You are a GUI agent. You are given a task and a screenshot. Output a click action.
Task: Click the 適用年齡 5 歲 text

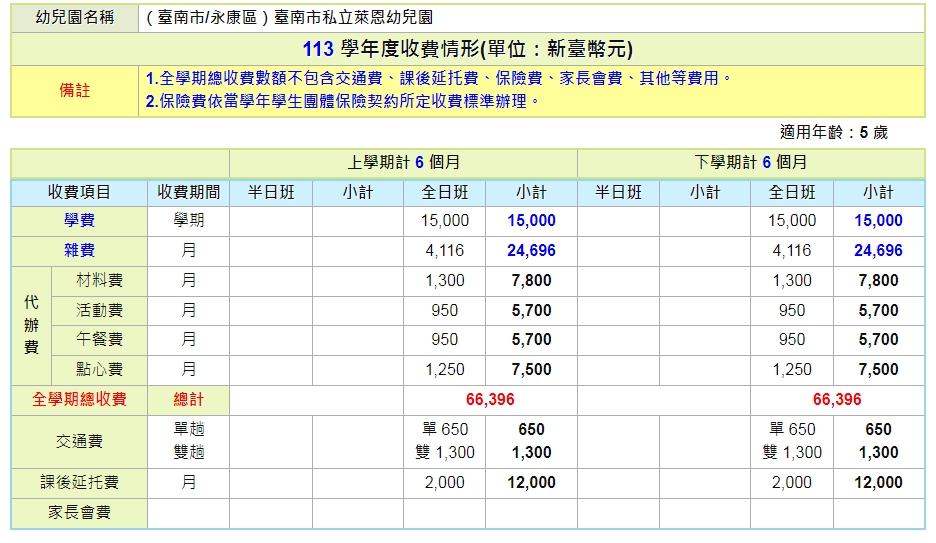pos(833,132)
